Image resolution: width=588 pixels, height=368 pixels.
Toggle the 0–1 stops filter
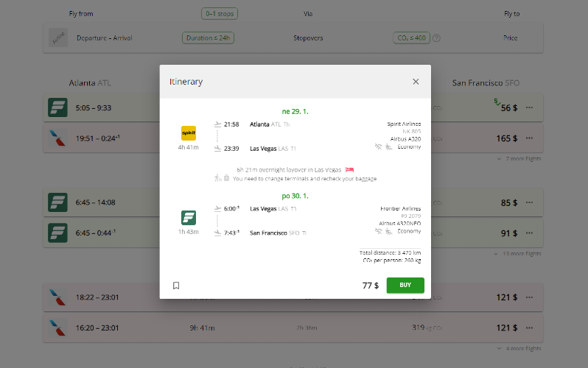coord(220,14)
